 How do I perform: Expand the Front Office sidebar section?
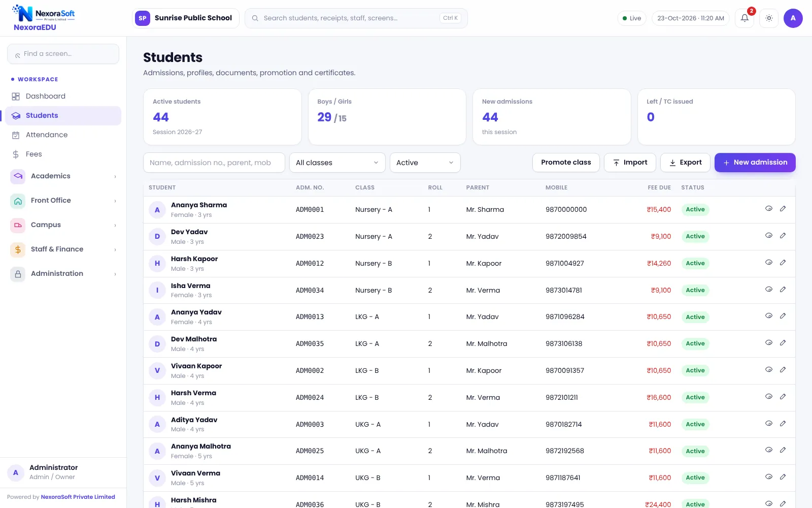coord(63,201)
